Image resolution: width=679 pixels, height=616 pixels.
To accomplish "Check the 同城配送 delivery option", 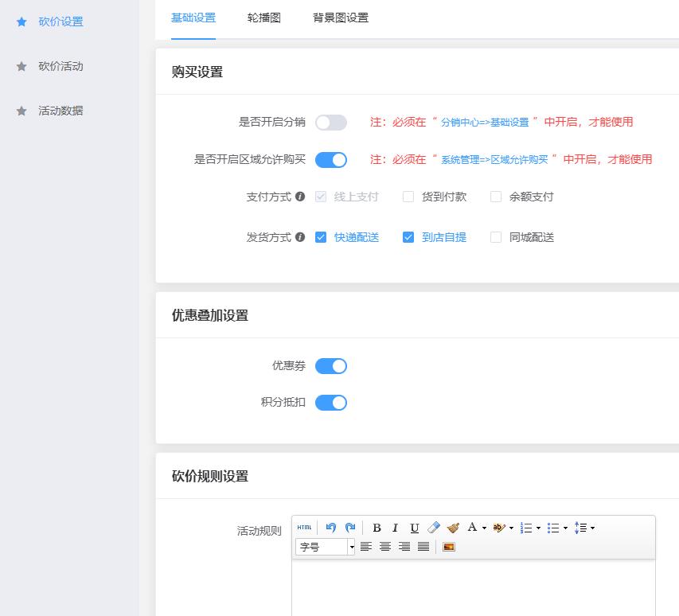I will pyautogui.click(x=496, y=237).
